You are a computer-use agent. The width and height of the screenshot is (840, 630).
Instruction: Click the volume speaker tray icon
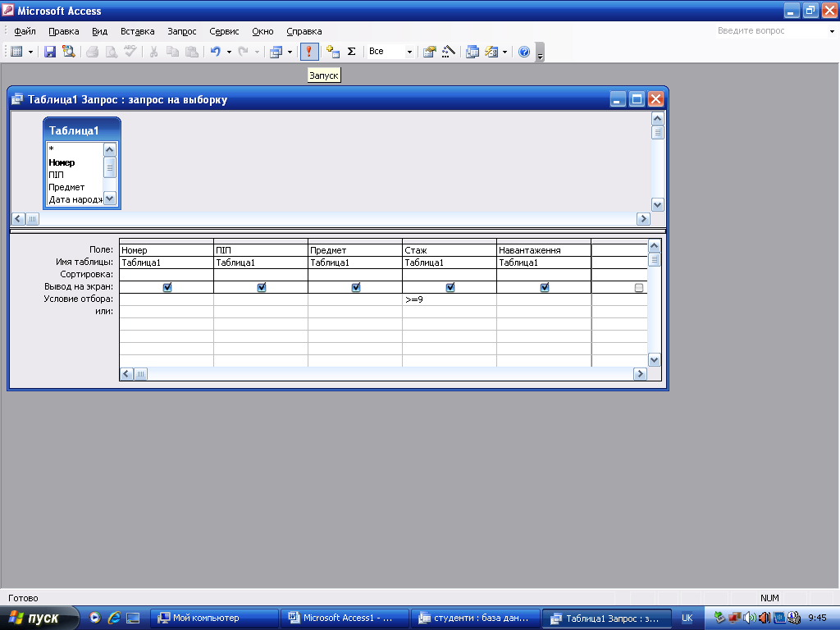[749, 618]
